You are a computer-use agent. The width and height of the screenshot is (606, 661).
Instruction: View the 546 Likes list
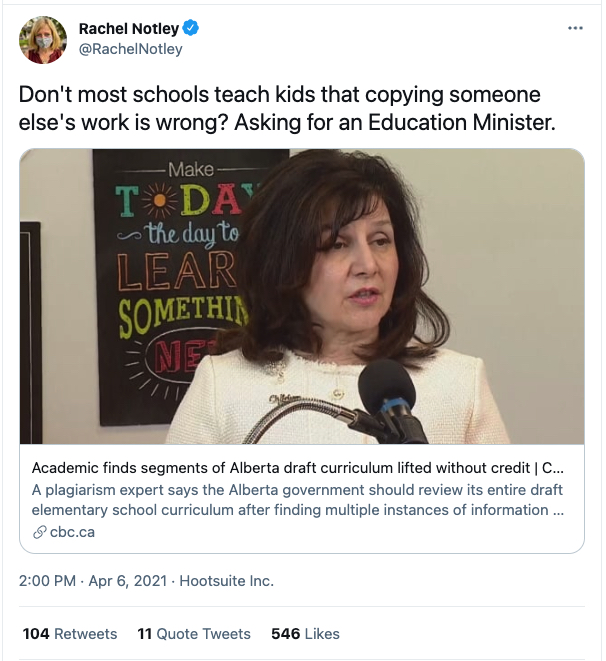[305, 634]
